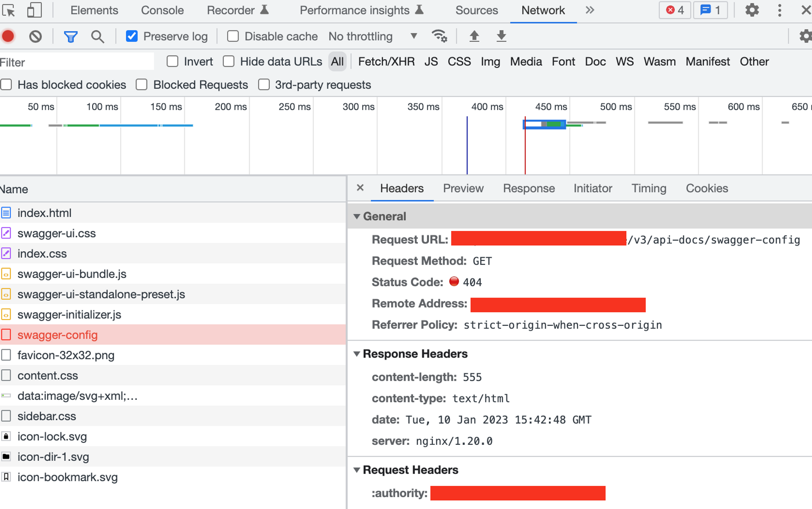Toggle the filter funnel icon
The width and height of the screenshot is (812, 509).
click(x=71, y=37)
